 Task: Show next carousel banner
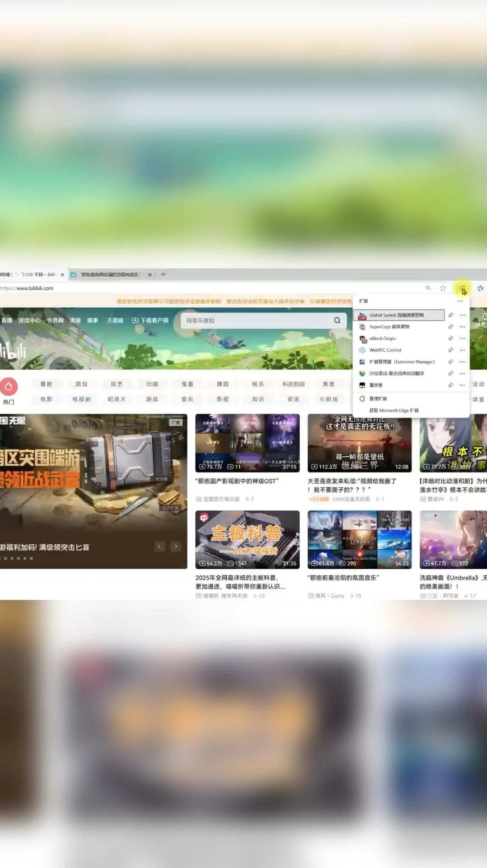[x=176, y=547]
